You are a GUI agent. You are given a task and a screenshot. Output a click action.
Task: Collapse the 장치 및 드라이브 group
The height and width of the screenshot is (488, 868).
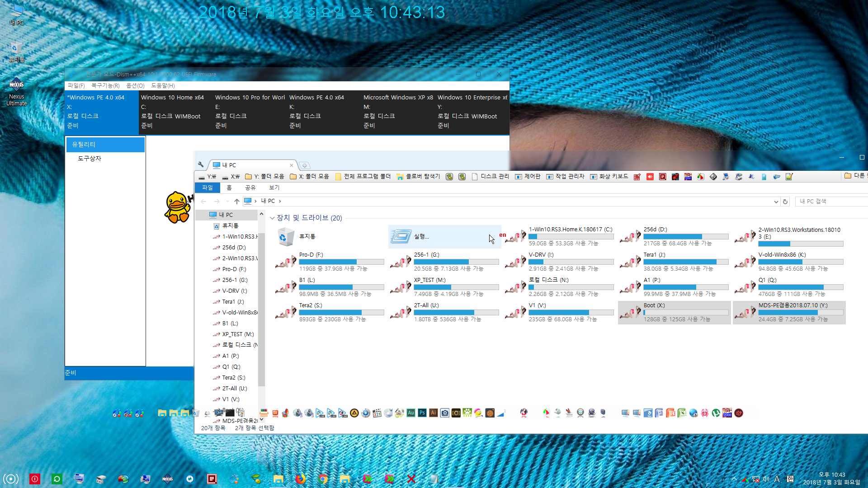point(272,218)
